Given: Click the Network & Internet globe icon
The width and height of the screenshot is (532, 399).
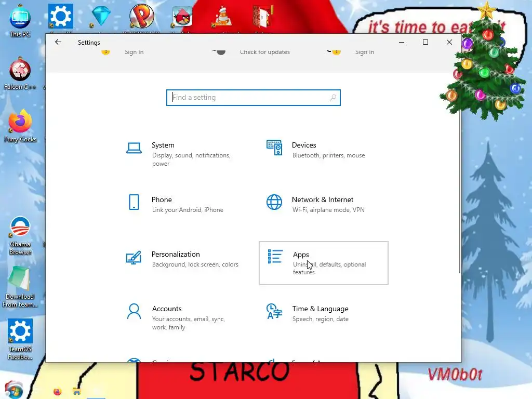Looking at the screenshot, I should [274, 202].
